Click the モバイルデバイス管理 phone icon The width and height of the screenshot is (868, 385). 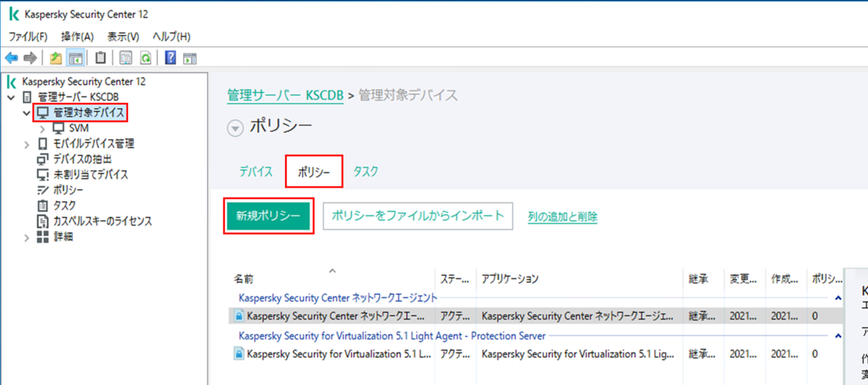coord(42,144)
